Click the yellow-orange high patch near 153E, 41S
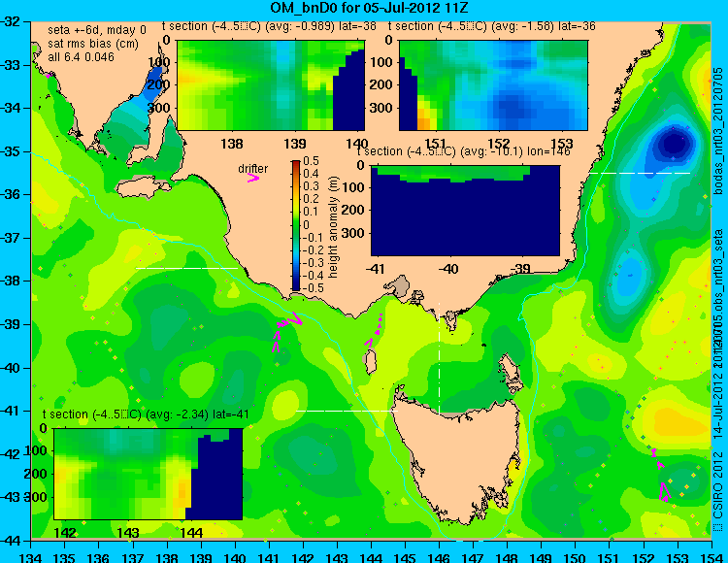Image resolution: width=728 pixels, height=563 pixels. (x=676, y=420)
